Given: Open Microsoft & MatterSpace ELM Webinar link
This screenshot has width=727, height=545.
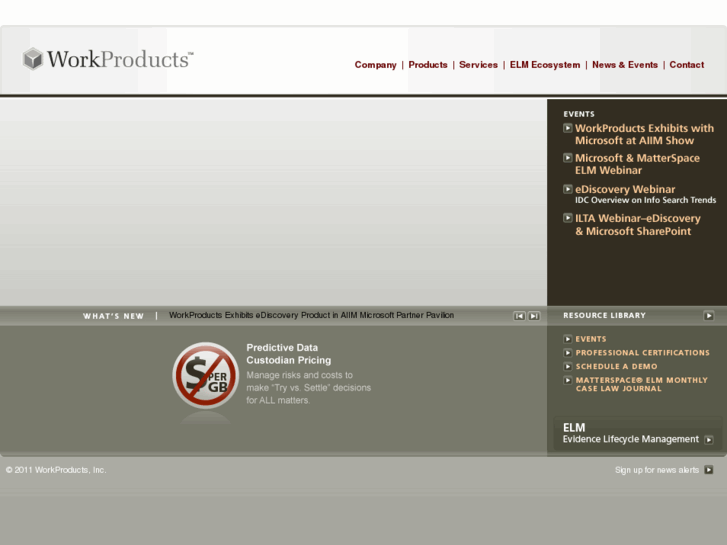Looking at the screenshot, I should coord(638,164).
